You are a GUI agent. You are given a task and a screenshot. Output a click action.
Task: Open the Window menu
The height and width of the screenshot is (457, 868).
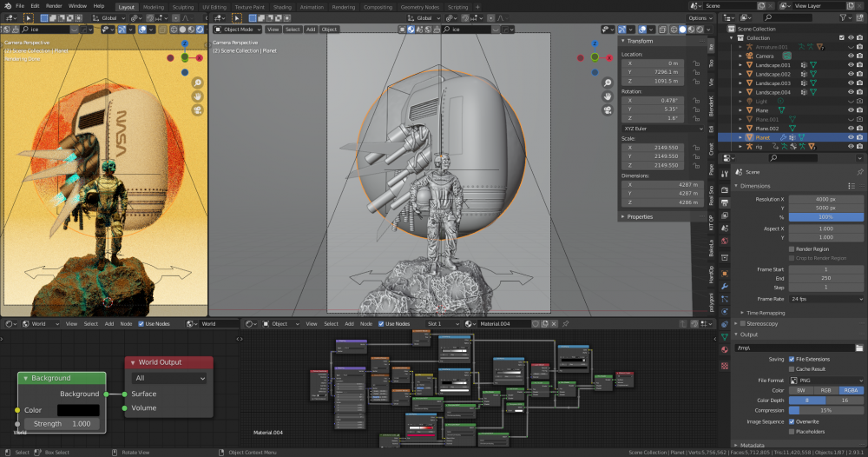77,6
